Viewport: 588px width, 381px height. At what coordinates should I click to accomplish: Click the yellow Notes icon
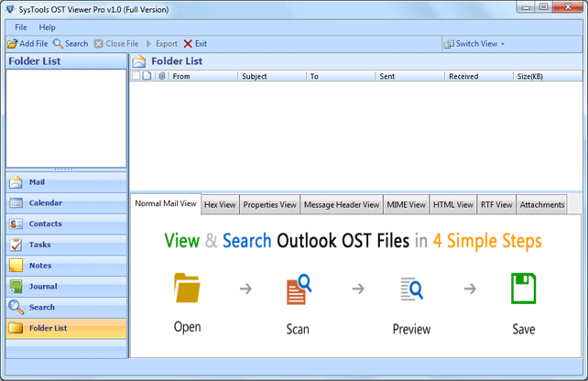(16, 266)
